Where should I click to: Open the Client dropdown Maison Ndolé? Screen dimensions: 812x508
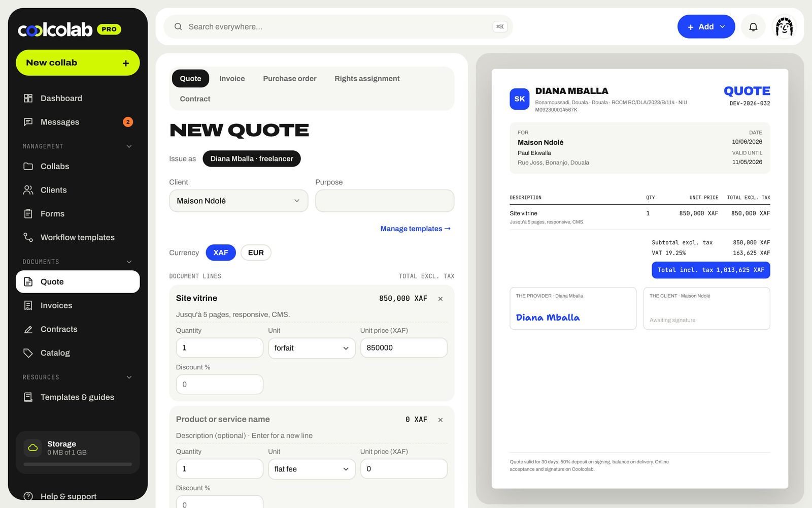click(x=239, y=201)
